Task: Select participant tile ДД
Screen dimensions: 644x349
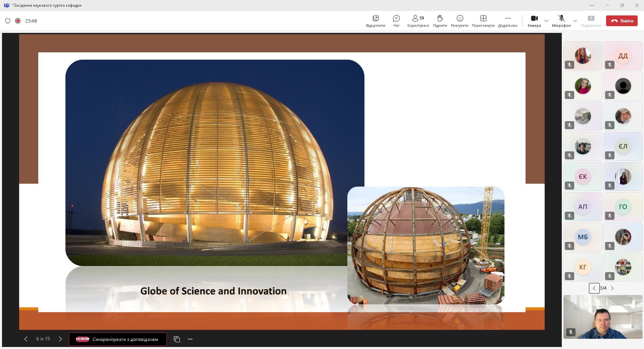Action: click(623, 56)
